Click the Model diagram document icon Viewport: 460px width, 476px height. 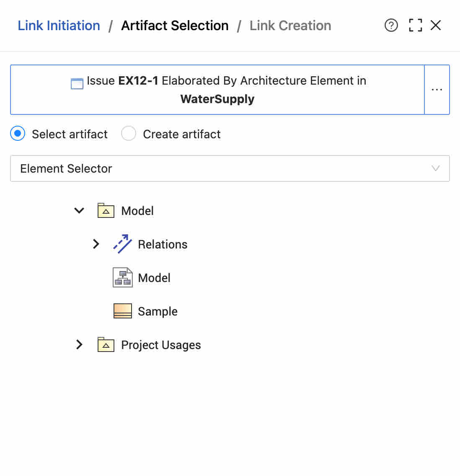point(123,277)
